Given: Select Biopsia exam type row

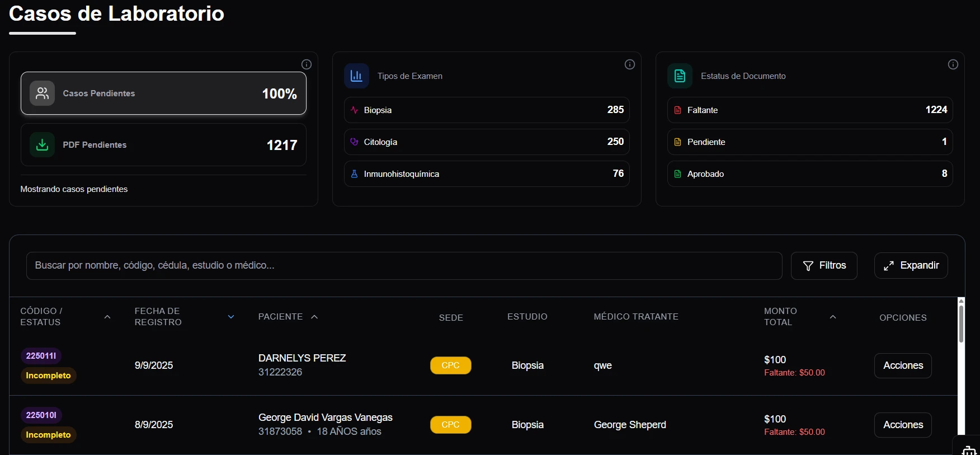Looking at the screenshot, I should (x=486, y=110).
